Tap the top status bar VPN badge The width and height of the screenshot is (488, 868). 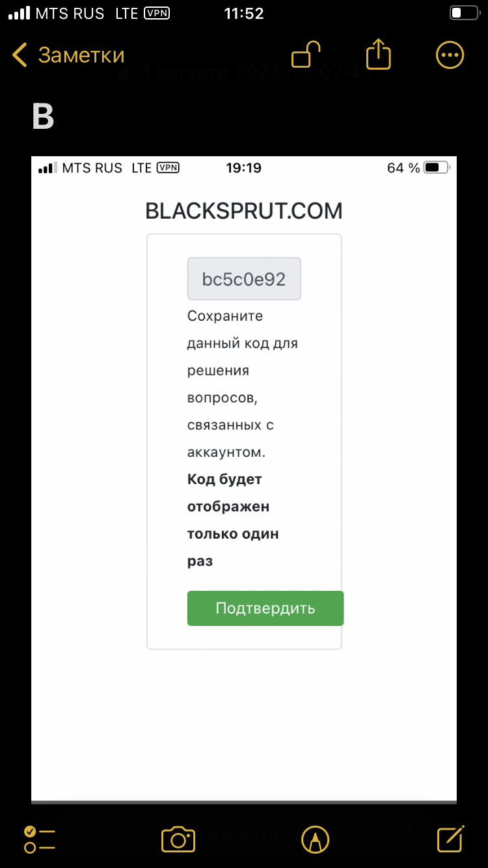(157, 13)
